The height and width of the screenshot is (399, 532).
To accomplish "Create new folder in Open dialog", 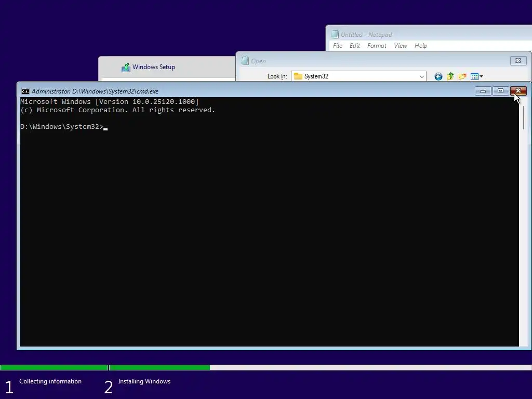I will 462,77.
